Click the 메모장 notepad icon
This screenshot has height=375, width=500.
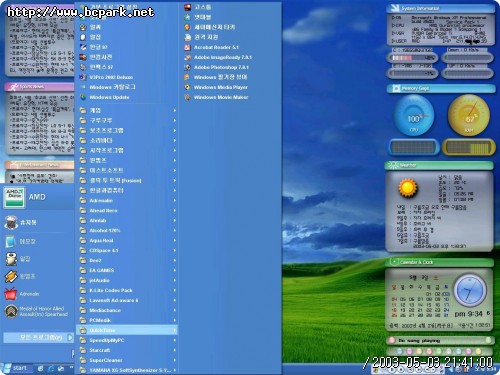11,241
